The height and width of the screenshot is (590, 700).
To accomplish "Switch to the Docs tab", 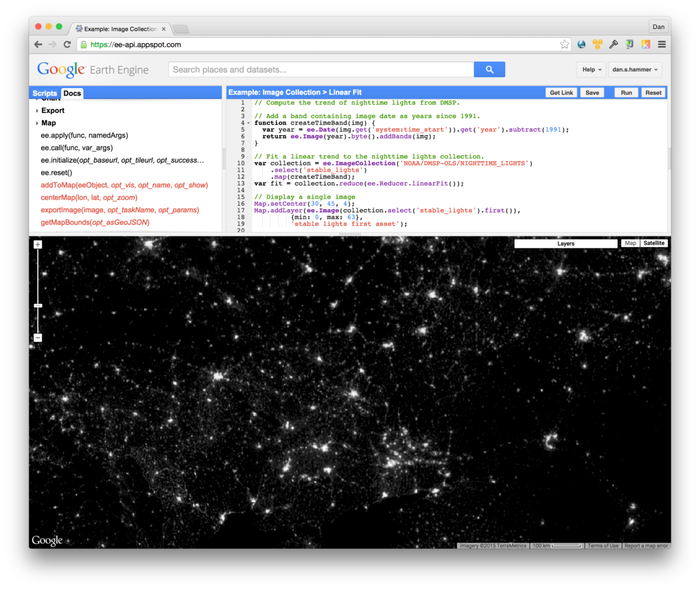I will (72, 93).
